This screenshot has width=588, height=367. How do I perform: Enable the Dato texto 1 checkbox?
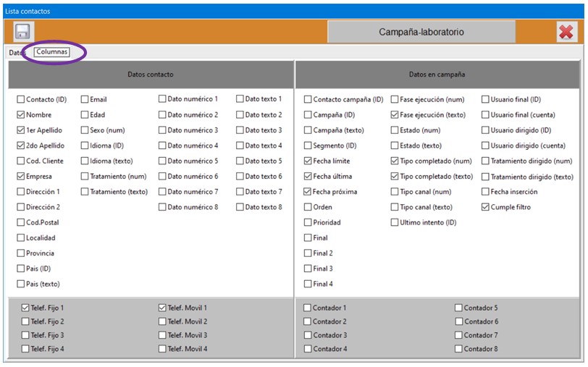(240, 99)
